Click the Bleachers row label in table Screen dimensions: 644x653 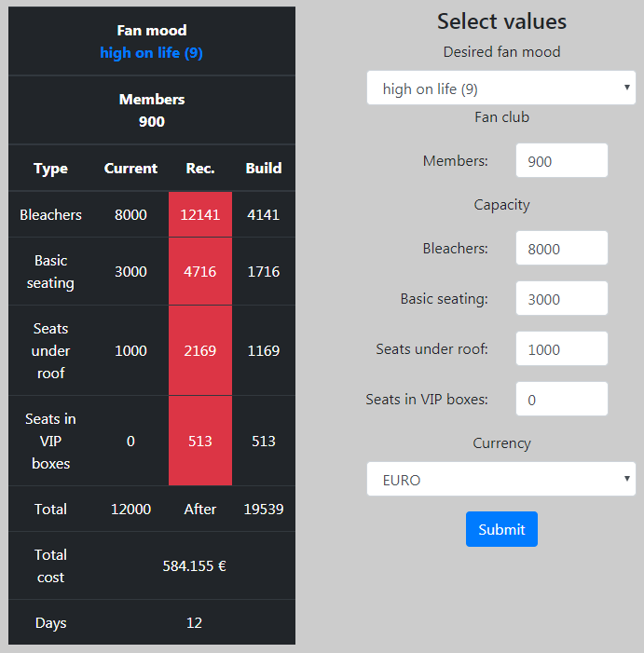(x=51, y=215)
